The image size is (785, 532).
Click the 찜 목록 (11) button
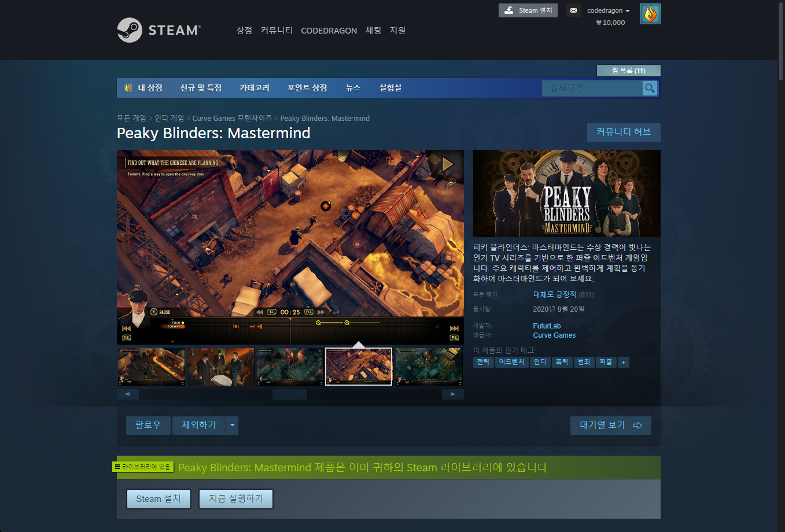click(x=629, y=71)
